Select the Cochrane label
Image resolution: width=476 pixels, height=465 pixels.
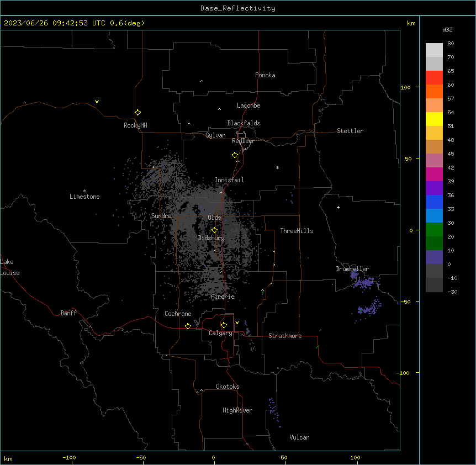point(178,314)
